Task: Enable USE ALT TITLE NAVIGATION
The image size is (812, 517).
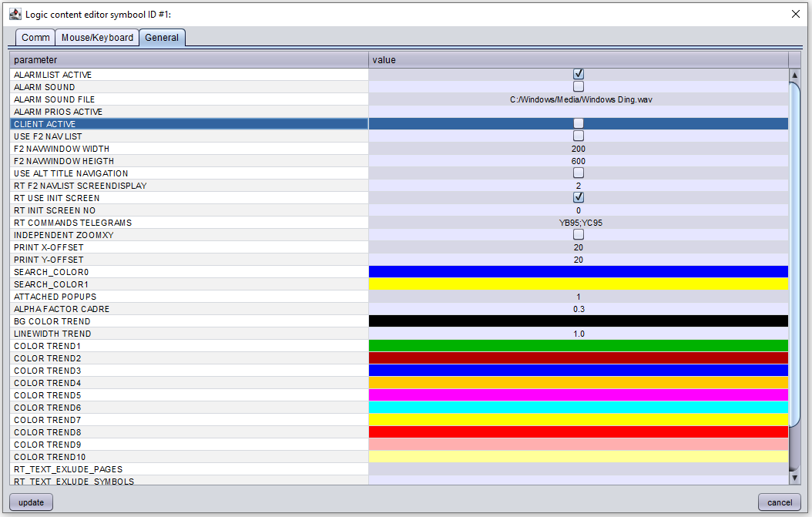Action: [x=579, y=173]
